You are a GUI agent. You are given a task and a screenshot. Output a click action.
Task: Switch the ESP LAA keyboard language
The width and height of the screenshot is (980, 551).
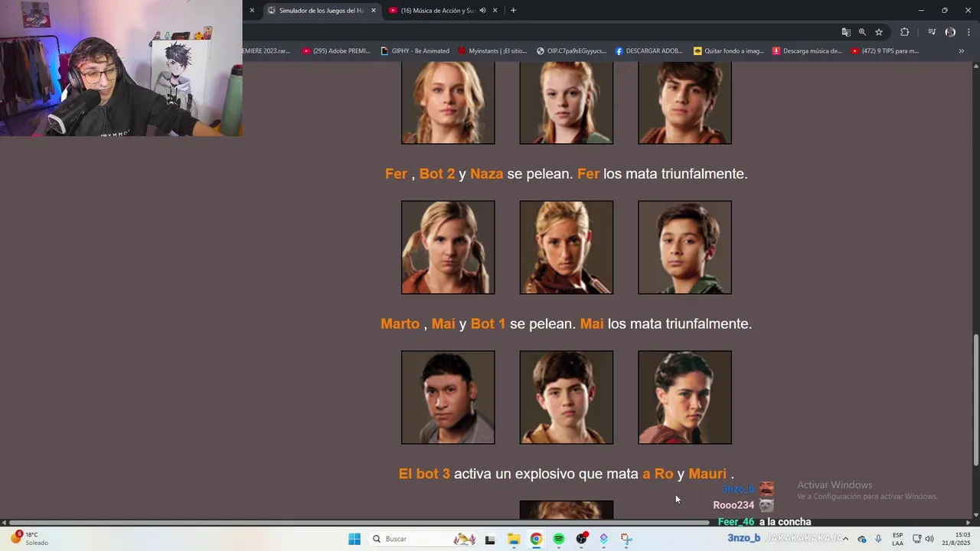click(x=897, y=539)
